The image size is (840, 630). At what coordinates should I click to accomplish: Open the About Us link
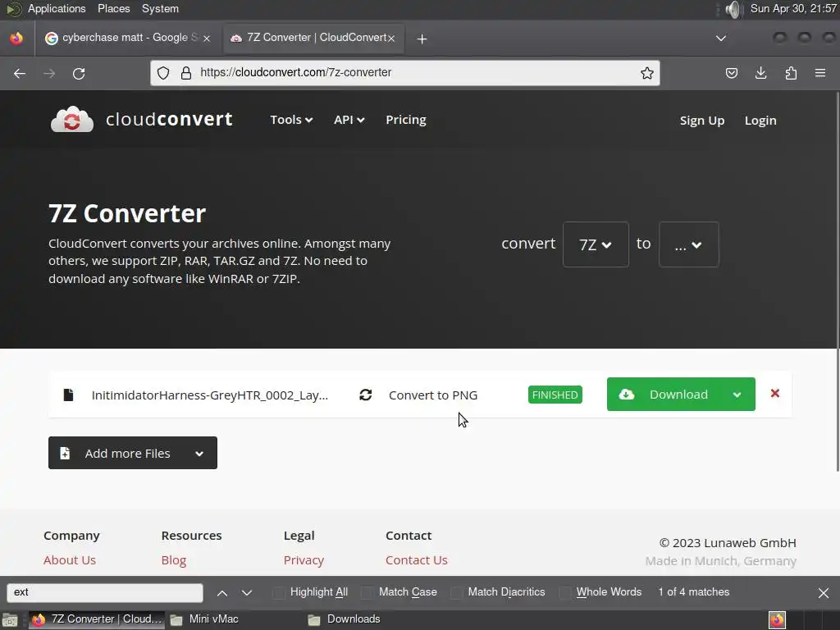(70, 559)
